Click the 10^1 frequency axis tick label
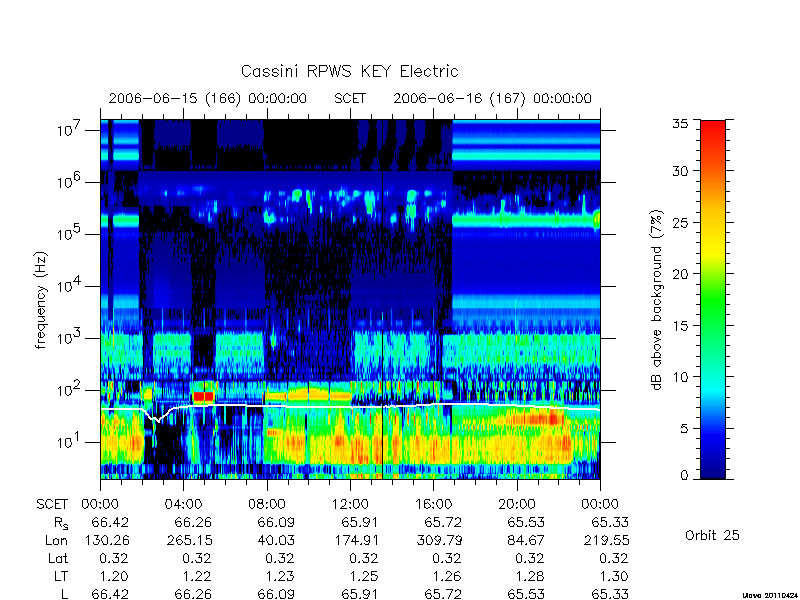The image size is (800, 600). [x=70, y=442]
